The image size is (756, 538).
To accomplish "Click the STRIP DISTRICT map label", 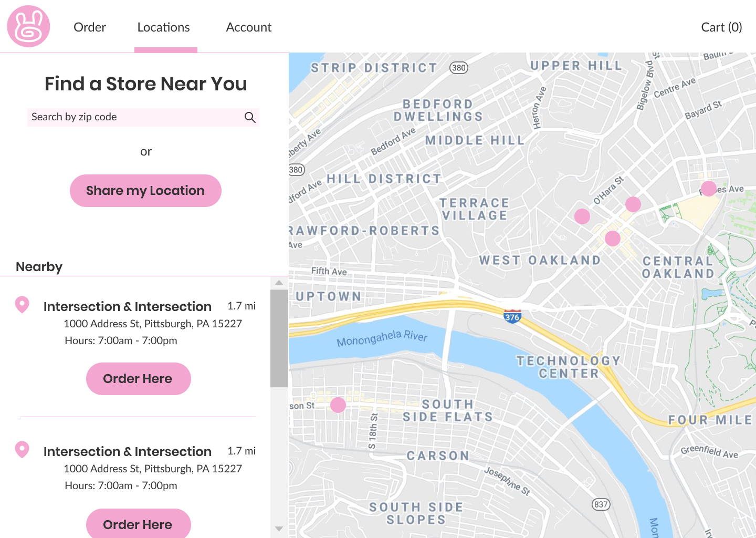I will point(374,68).
